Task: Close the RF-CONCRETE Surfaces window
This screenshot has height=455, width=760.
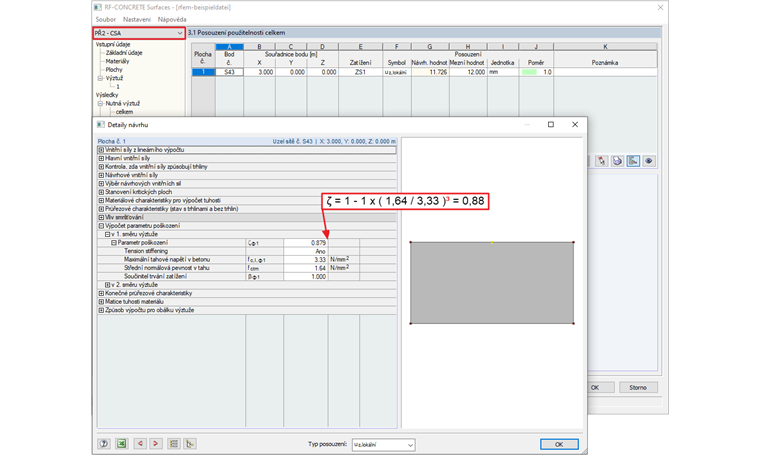Action: click(x=660, y=7)
